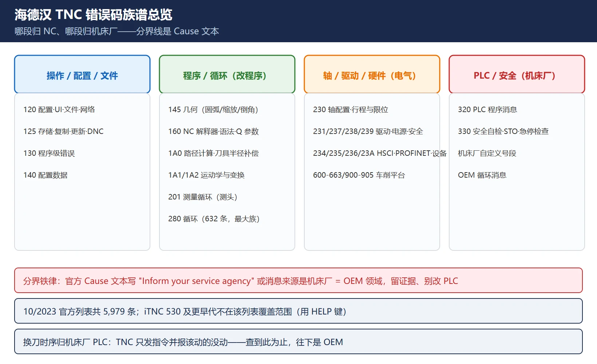Select the row OEM 循环消息
Viewport: 597px width, 364px height.
482,175
